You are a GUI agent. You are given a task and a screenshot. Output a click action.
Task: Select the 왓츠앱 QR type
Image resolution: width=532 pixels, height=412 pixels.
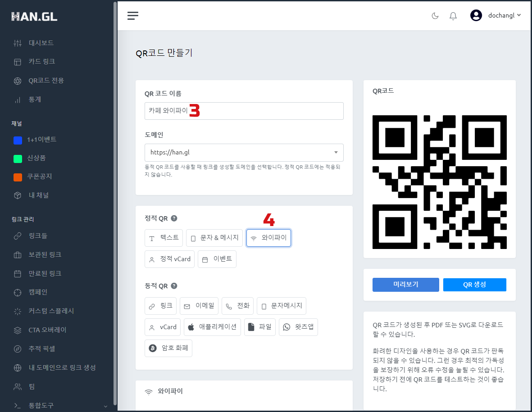tap(298, 327)
